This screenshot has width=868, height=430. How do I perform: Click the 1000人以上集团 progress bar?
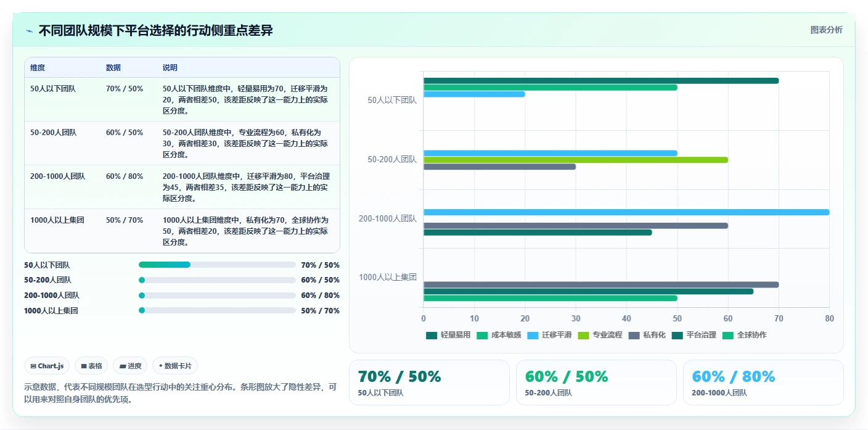218,310
